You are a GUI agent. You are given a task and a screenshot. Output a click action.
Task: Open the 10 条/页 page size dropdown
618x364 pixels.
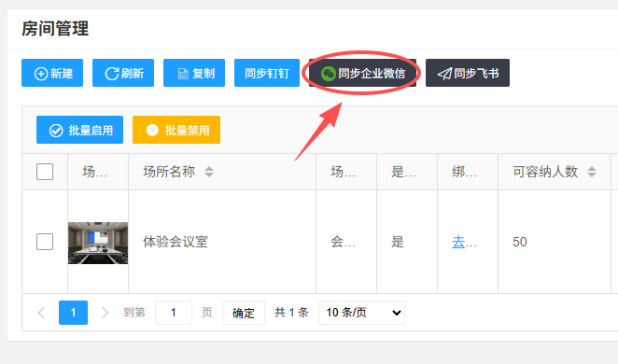pyautogui.click(x=361, y=313)
